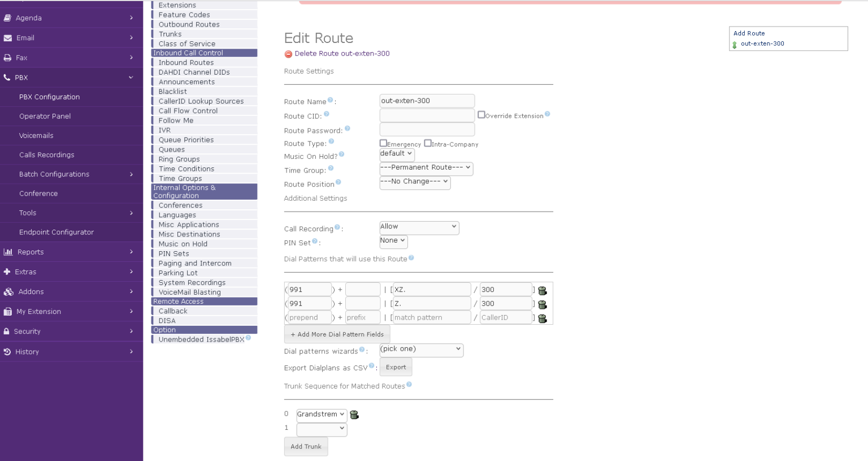The width and height of the screenshot is (868, 461).
Task: Open the Time Group dropdown
Action: [x=426, y=168]
